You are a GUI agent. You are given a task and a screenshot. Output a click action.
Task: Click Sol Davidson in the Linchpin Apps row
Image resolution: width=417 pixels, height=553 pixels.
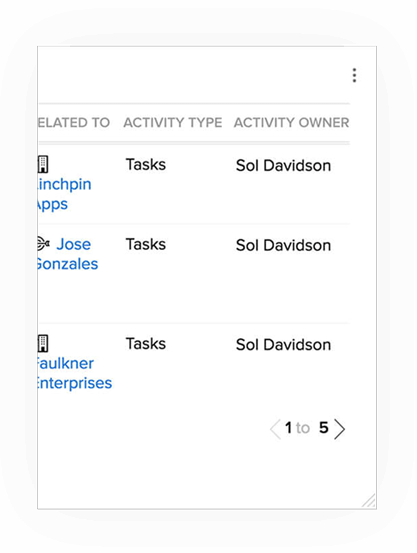[283, 166]
